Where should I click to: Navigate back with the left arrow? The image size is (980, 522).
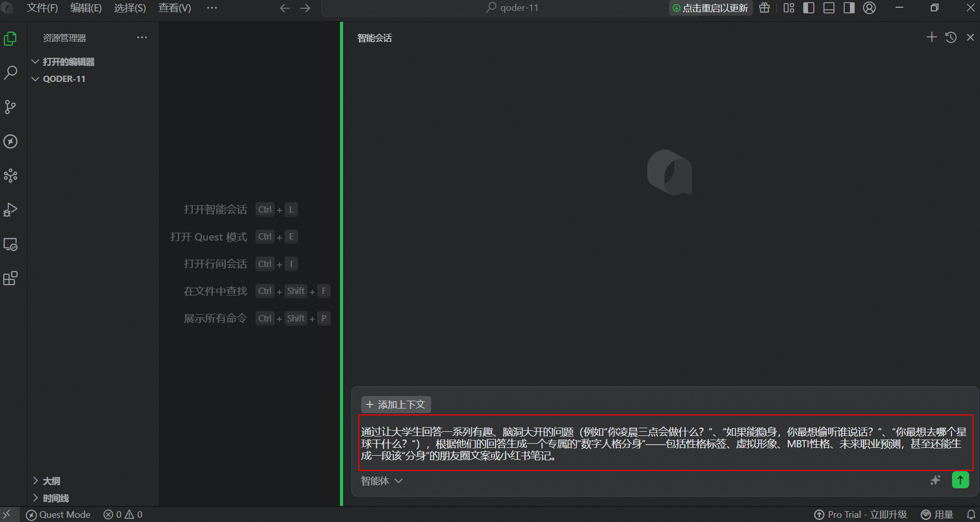285,8
